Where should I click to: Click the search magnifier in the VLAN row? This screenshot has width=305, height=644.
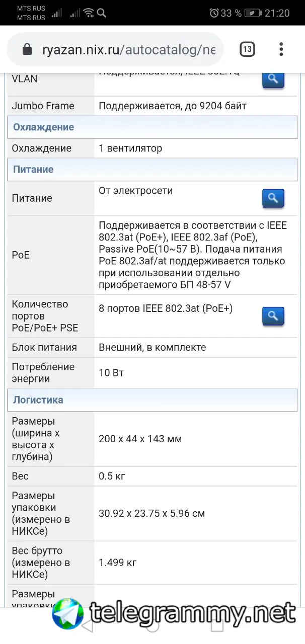pyautogui.click(x=273, y=78)
